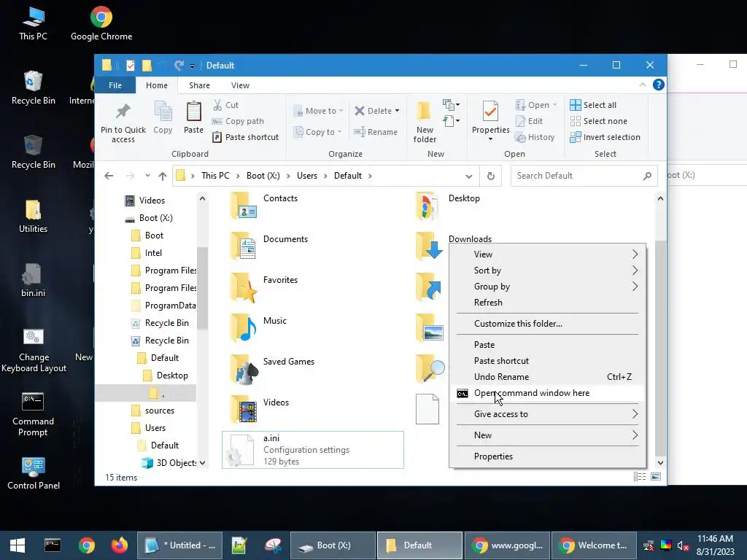747x560 pixels.
Task: Create a New folder from the ribbon
Action: pyautogui.click(x=425, y=122)
